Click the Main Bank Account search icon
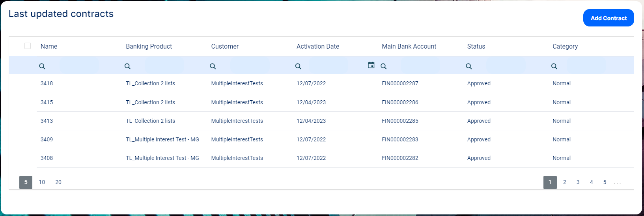This screenshot has height=216, width=644. pyautogui.click(x=383, y=66)
